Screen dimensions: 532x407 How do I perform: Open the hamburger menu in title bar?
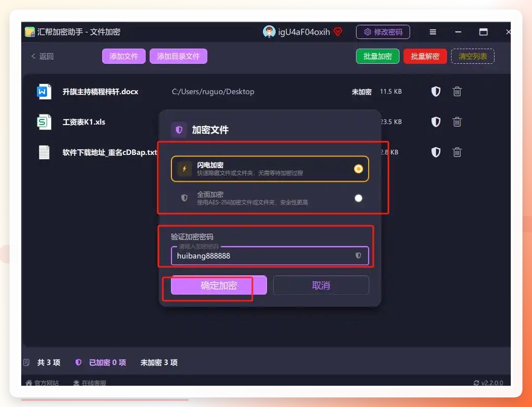click(x=432, y=32)
